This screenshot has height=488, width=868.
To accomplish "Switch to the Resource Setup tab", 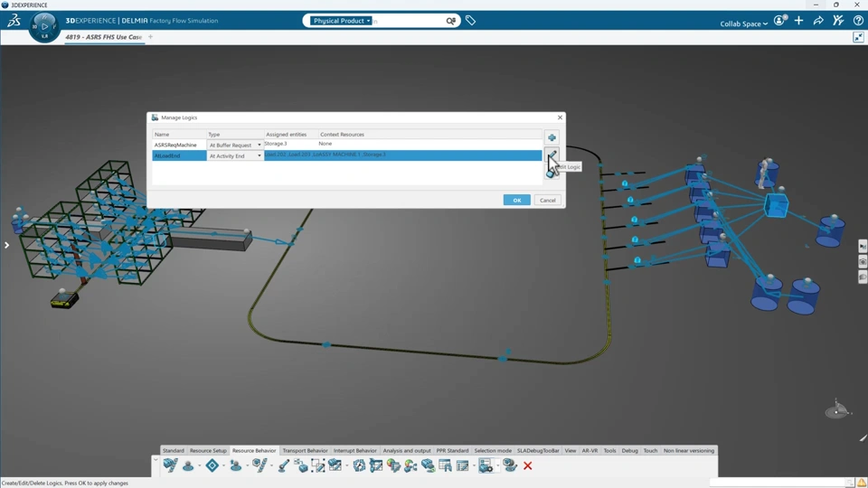I will (x=208, y=451).
